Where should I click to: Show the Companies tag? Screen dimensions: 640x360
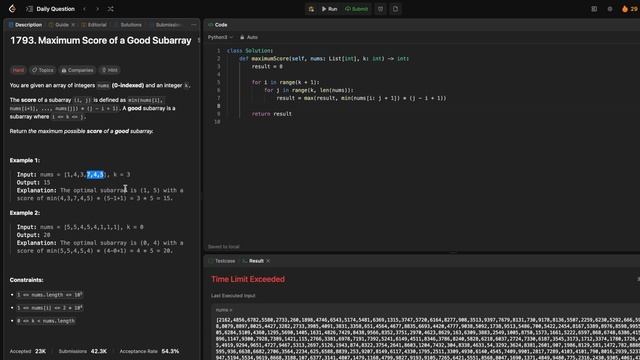point(77,70)
